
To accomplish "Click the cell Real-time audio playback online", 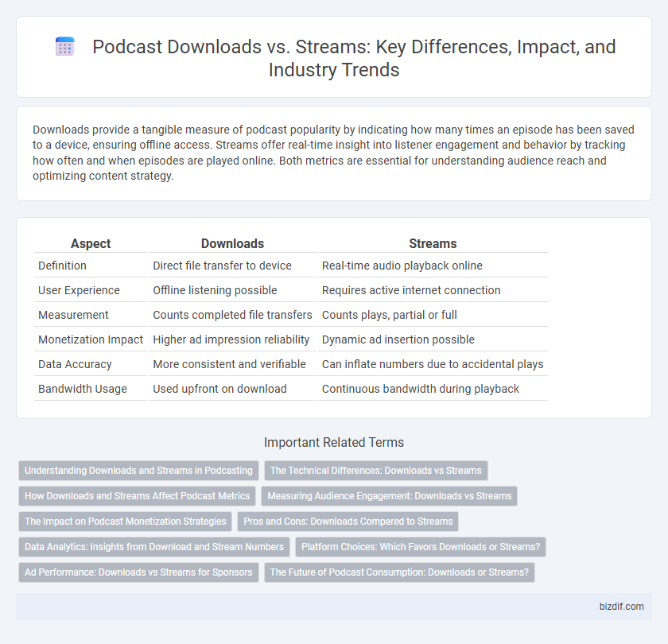I will 433,266.
